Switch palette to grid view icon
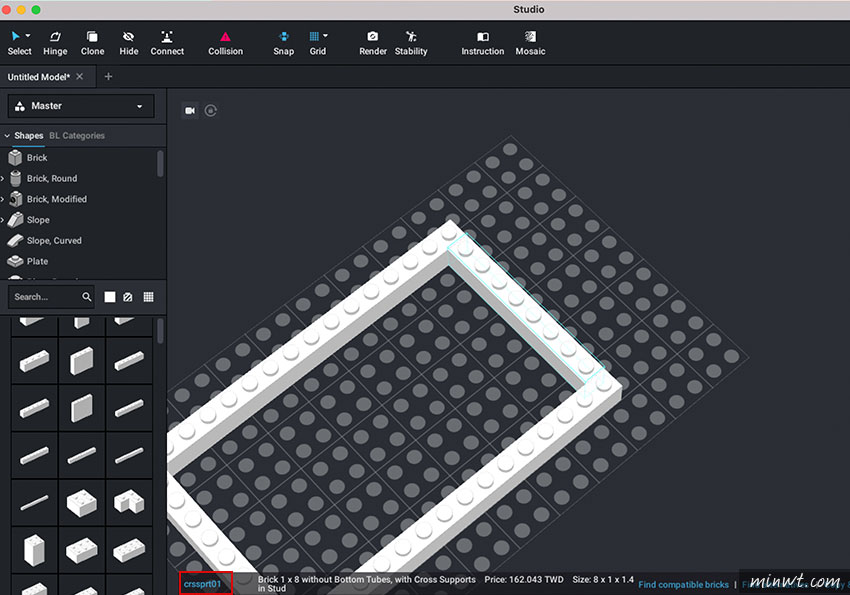The height and width of the screenshot is (595, 850). pos(149,297)
